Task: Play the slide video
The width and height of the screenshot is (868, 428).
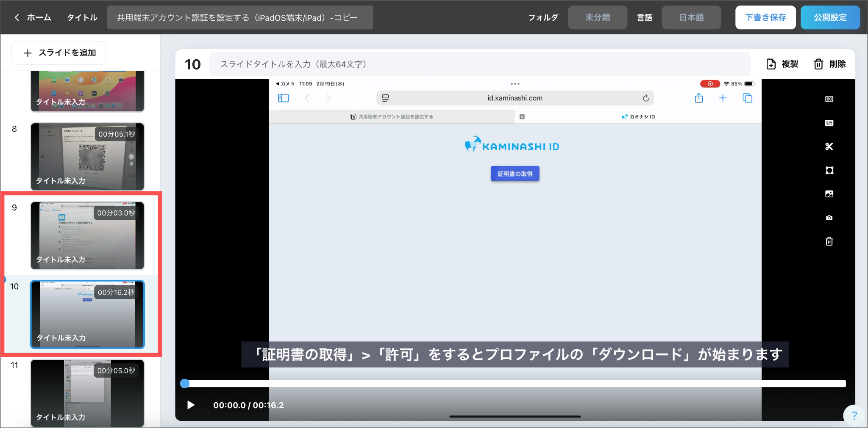Action: tap(191, 405)
